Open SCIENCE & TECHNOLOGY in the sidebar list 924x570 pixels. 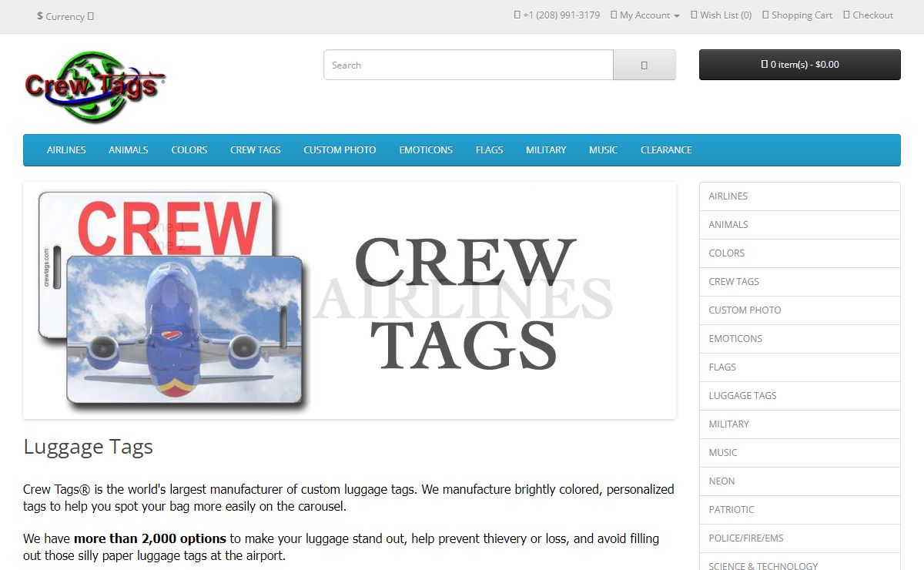click(799, 562)
